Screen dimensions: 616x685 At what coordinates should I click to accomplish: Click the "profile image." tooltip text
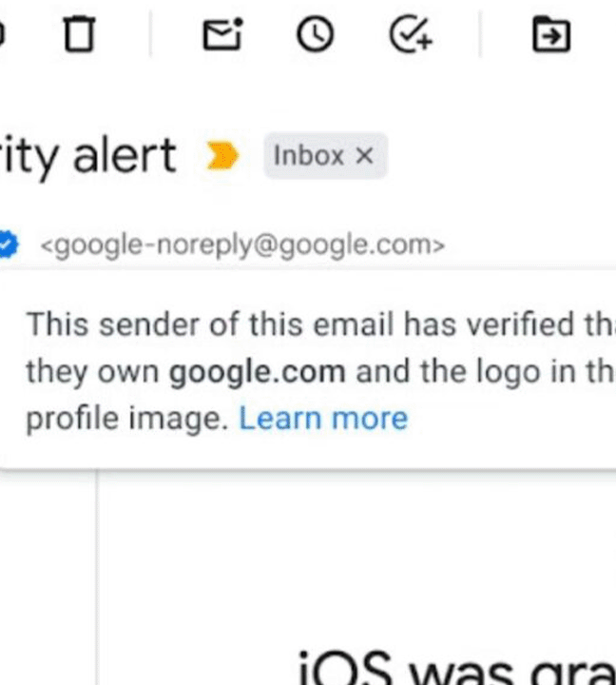coord(127,419)
